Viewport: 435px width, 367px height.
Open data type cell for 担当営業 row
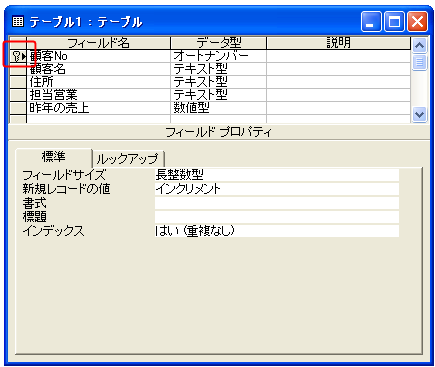click(x=219, y=95)
